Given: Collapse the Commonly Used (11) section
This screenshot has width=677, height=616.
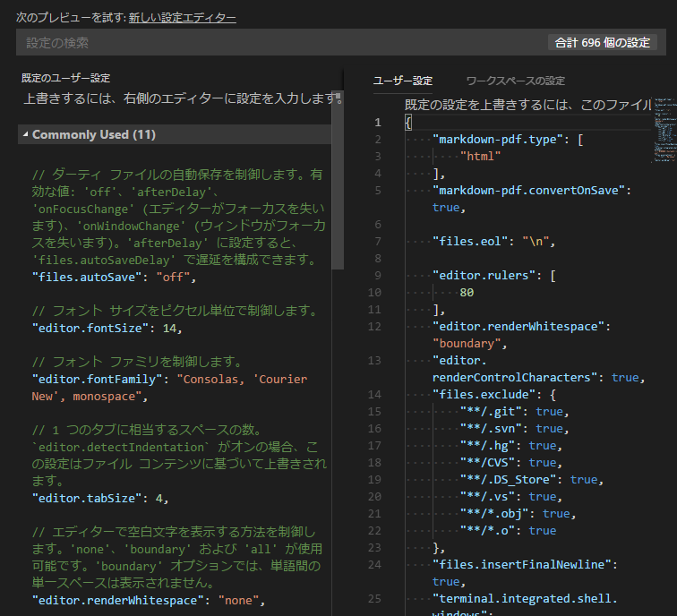Looking at the screenshot, I should coord(175,134).
